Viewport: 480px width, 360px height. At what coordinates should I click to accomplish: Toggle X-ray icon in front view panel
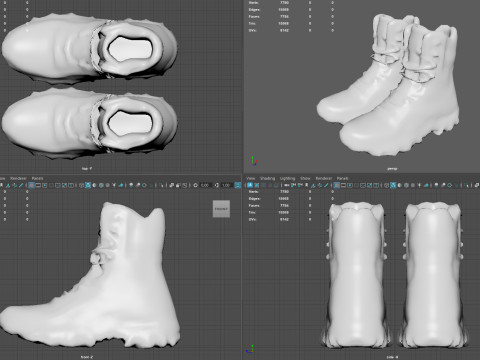click(171, 185)
